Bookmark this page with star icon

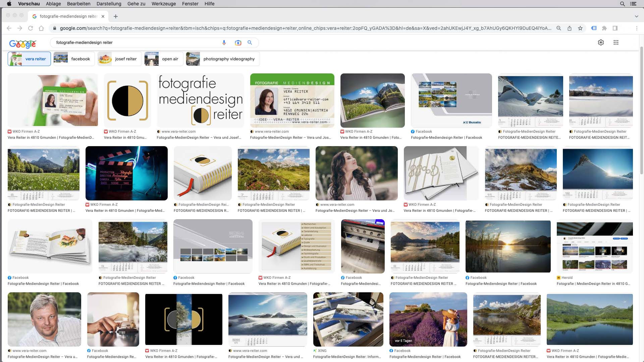tap(580, 28)
